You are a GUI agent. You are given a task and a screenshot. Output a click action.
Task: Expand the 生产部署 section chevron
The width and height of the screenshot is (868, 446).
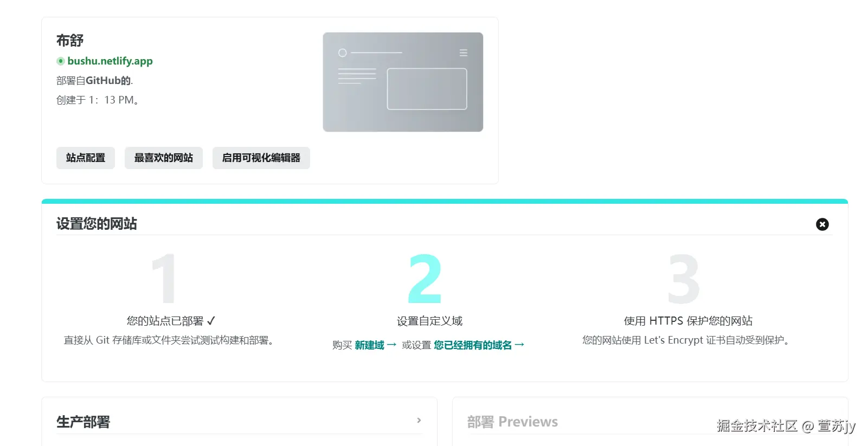tap(419, 421)
